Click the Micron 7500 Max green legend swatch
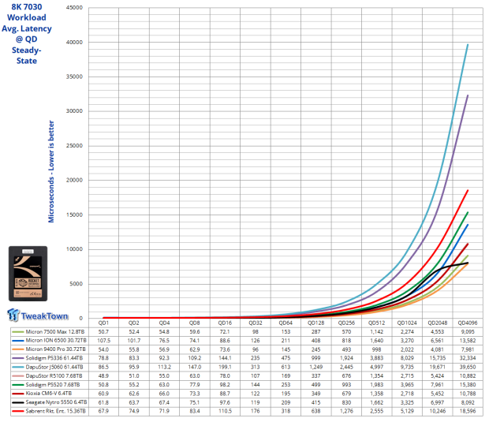 (18, 332)
